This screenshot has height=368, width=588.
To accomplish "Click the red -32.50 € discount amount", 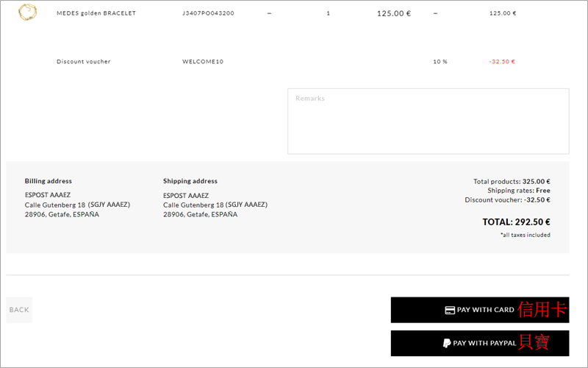I will pos(502,62).
